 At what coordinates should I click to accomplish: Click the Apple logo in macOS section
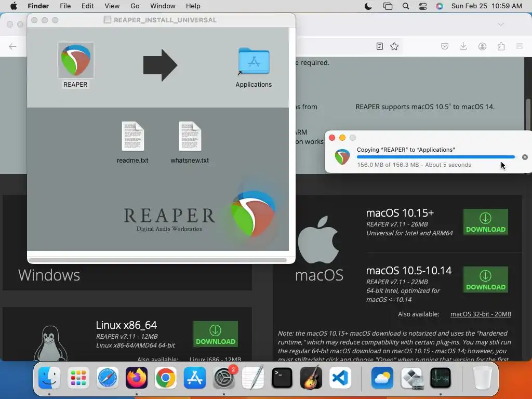[x=318, y=240]
